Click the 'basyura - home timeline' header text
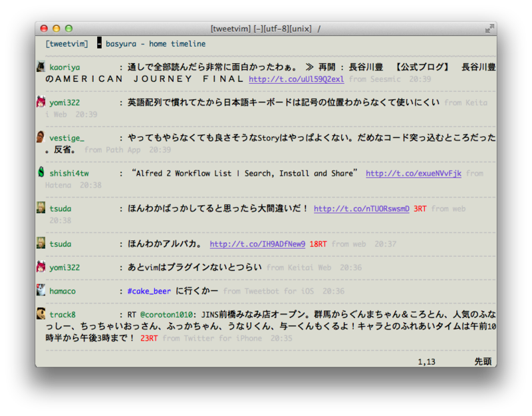Viewport: 532px width, 416px height. tap(156, 44)
